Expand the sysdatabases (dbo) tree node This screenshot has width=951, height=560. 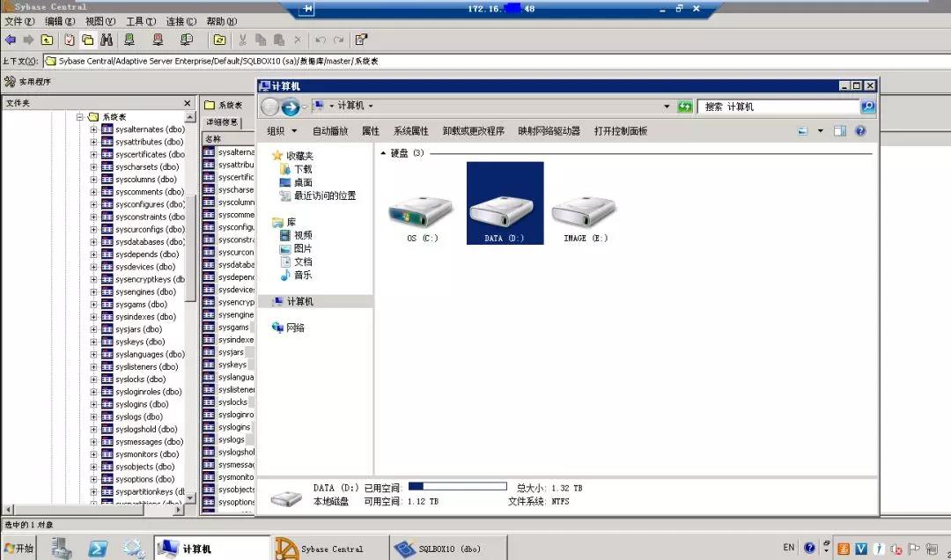click(93, 242)
